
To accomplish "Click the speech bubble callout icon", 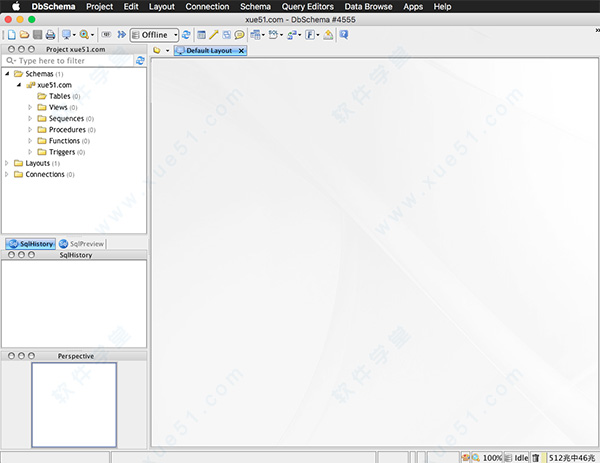I will pos(240,35).
